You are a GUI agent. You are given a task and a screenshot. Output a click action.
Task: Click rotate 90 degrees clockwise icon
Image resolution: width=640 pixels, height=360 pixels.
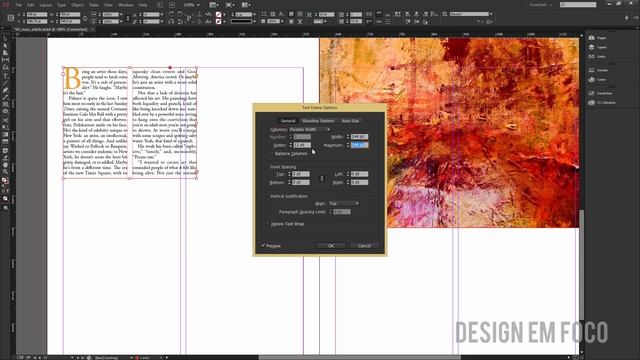click(171, 15)
